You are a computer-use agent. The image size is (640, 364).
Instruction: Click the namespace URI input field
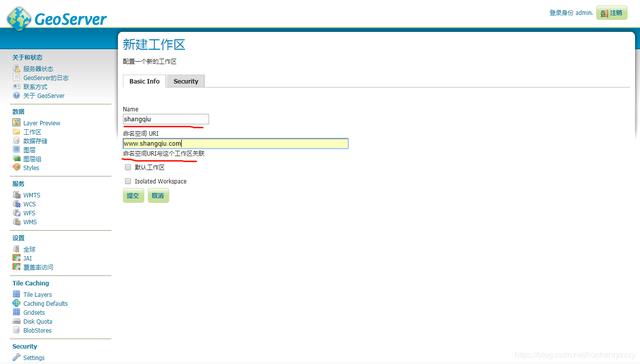pos(236,143)
